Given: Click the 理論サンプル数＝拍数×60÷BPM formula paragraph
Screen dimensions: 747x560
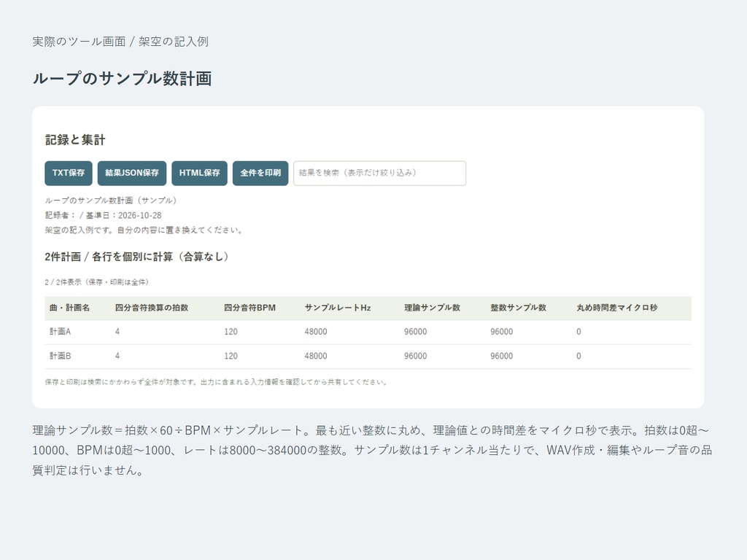Looking at the screenshot, I should coord(373,450).
